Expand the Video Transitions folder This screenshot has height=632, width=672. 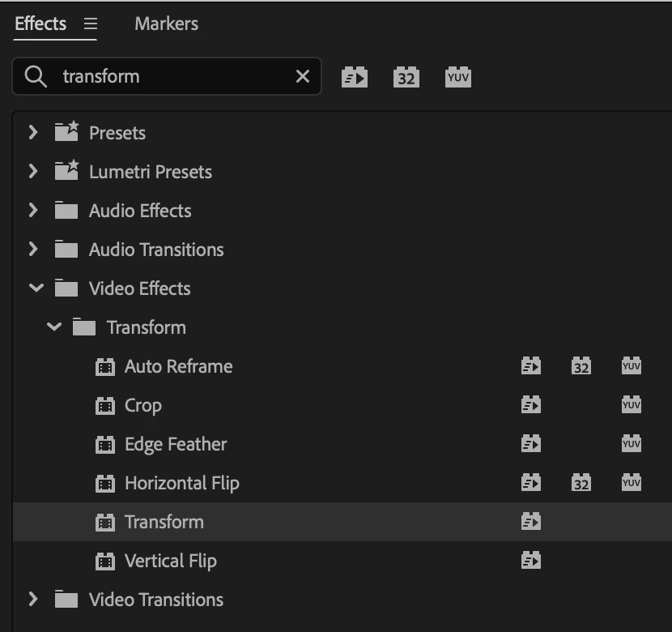coord(33,599)
